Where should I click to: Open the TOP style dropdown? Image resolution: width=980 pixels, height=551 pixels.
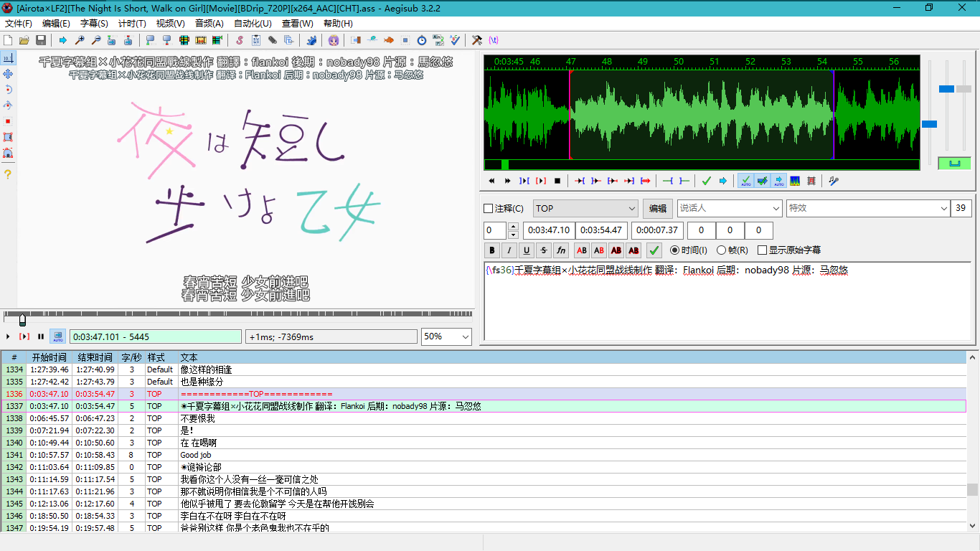point(585,208)
